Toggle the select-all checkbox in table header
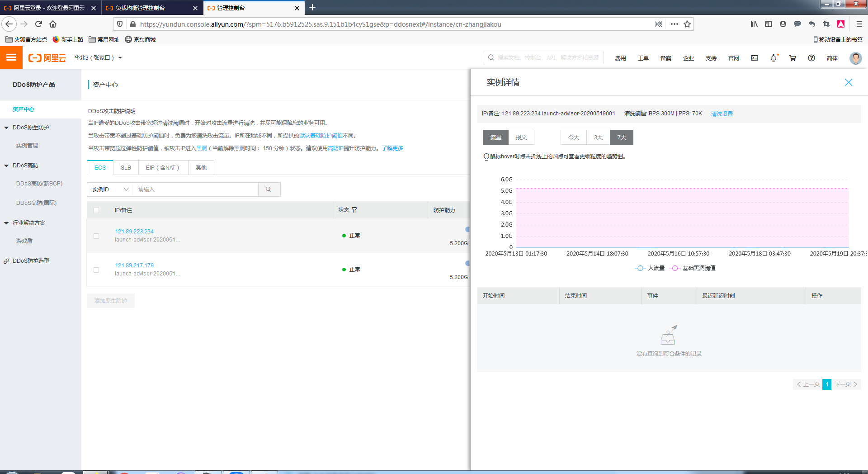 96,210
